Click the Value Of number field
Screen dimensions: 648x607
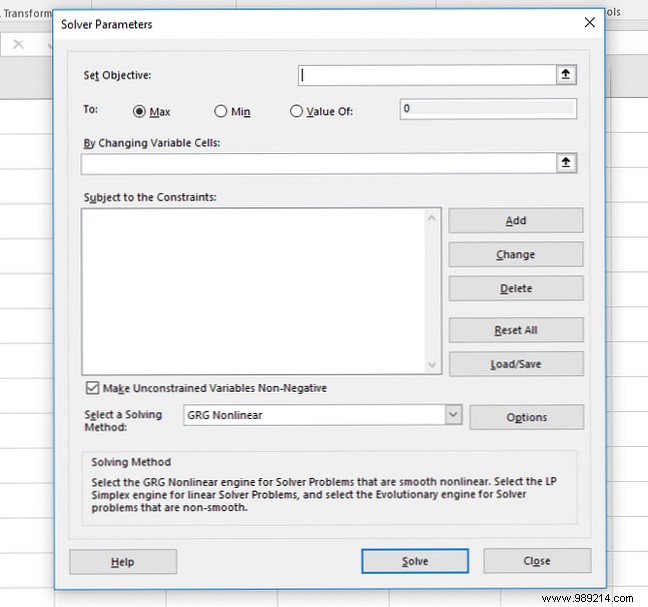coord(488,109)
